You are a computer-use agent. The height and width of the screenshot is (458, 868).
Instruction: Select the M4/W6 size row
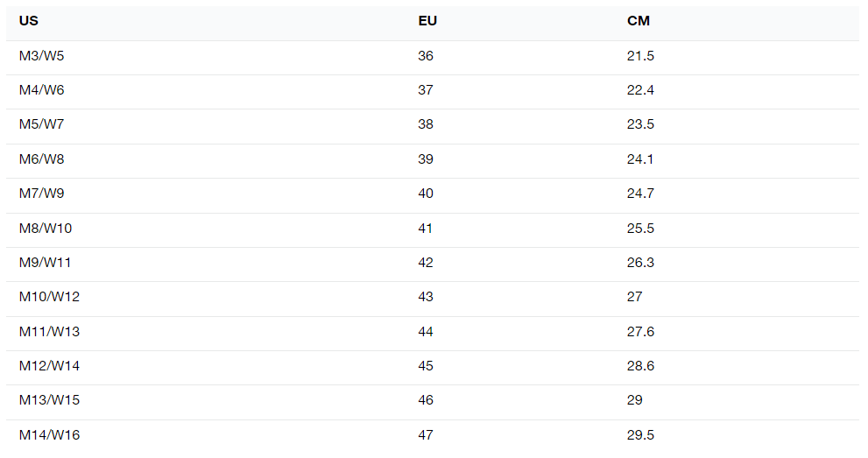click(433, 91)
